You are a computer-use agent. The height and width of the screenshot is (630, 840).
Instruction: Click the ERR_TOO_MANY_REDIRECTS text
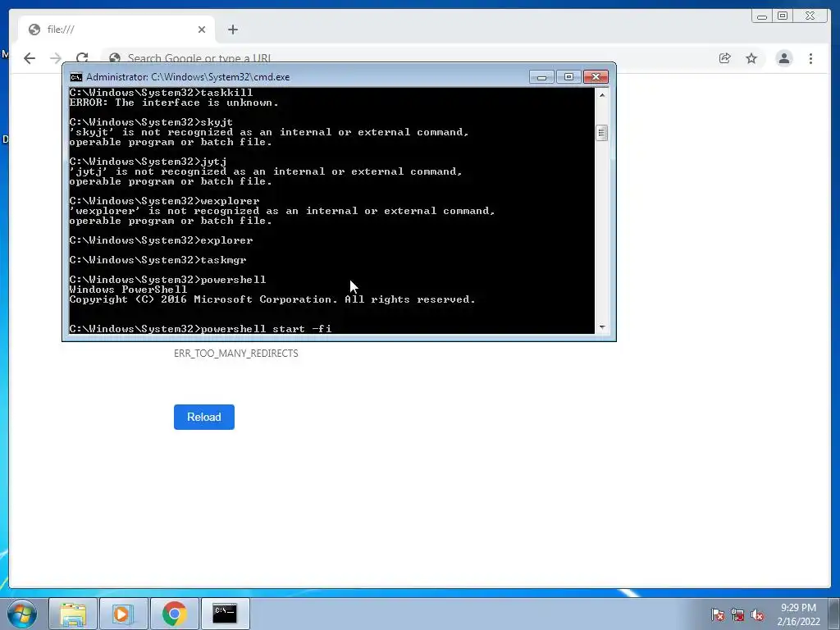coord(236,354)
